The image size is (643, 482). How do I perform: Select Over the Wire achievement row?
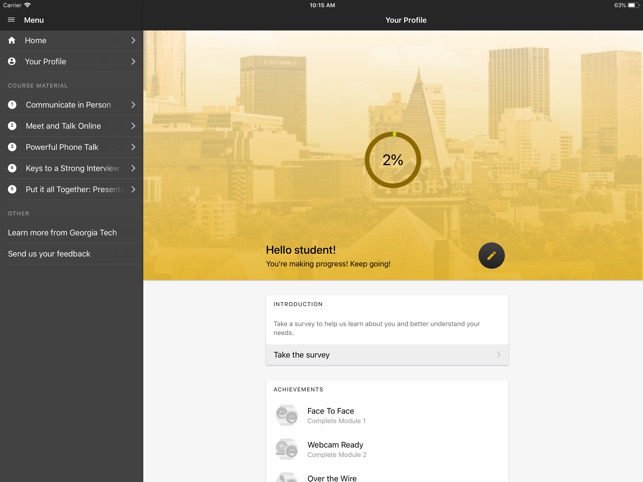coord(387,477)
